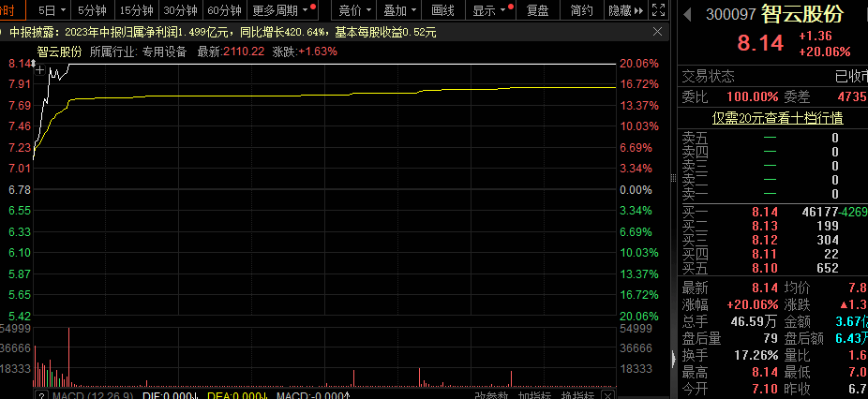Switch to the 15分钟 chart tab
This screenshot has width=868, height=399.
click(x=136, y=11)
